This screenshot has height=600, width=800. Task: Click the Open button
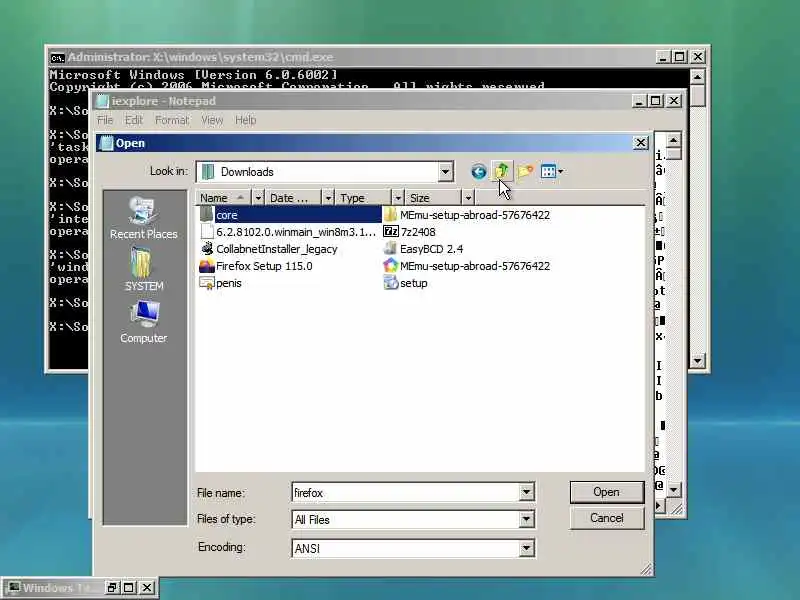click(607, 492)
